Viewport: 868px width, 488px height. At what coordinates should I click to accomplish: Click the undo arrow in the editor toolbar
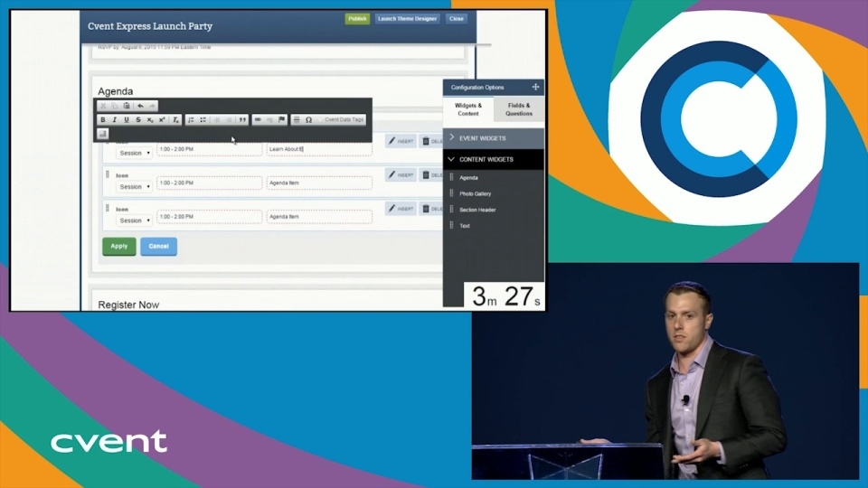tap(140, 106)
